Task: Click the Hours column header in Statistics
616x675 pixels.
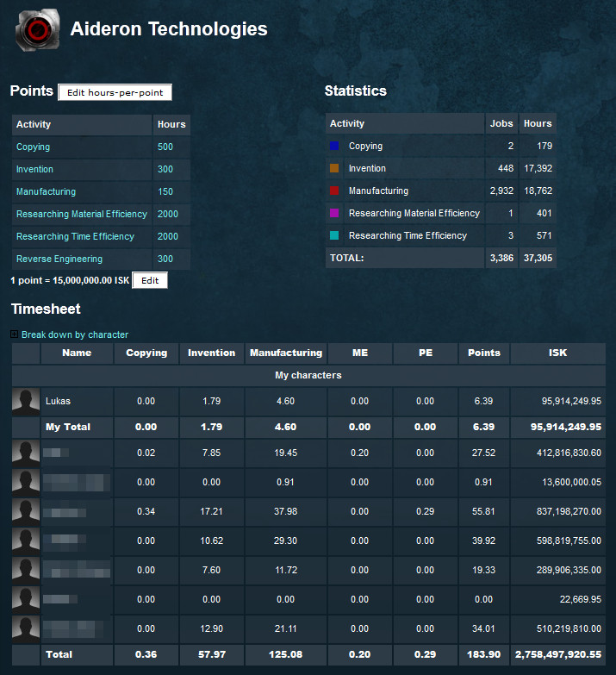Action: point(538,123)
